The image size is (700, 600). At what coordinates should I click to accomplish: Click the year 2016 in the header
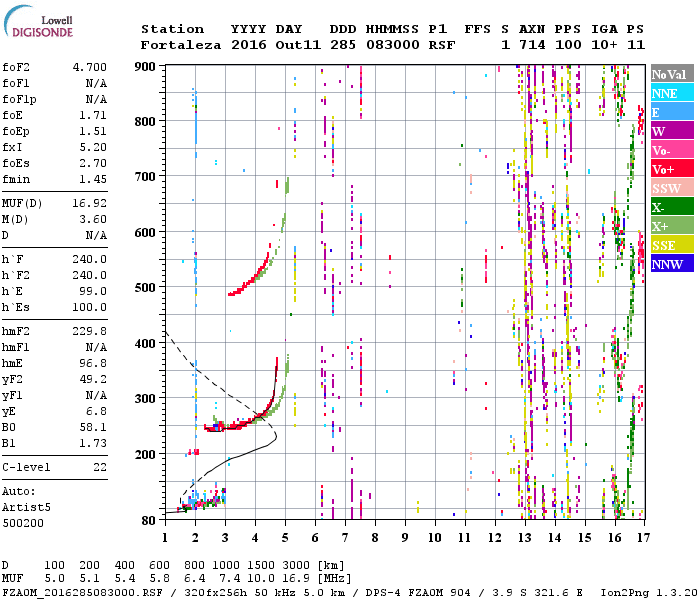249,45
